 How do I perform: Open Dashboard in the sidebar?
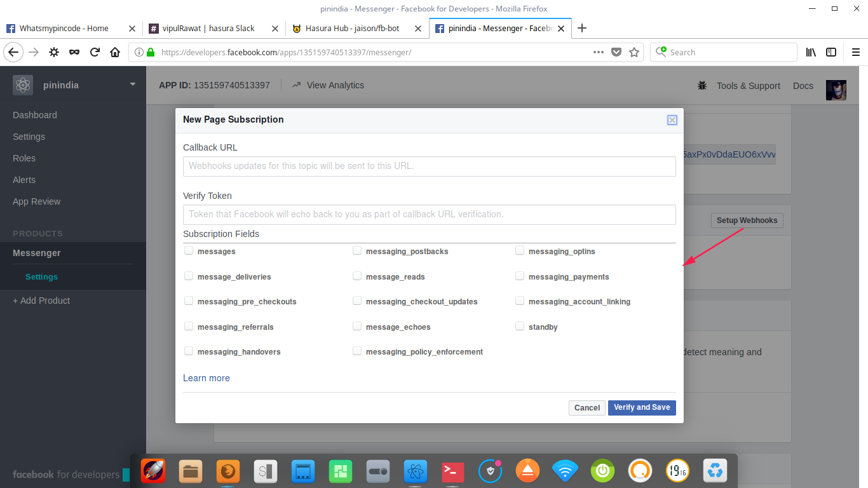point(35,115)
